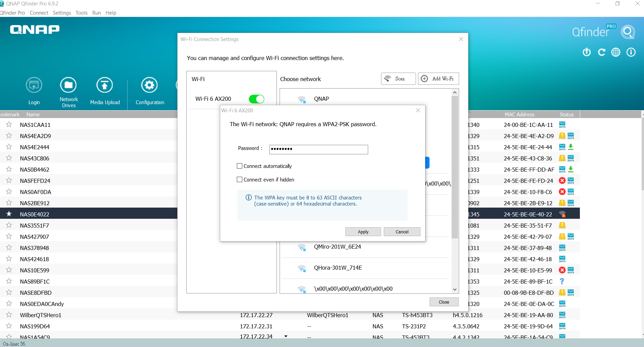Screen dimensions: 644x347
Task: Open the Settings menu
Action: 62,13
